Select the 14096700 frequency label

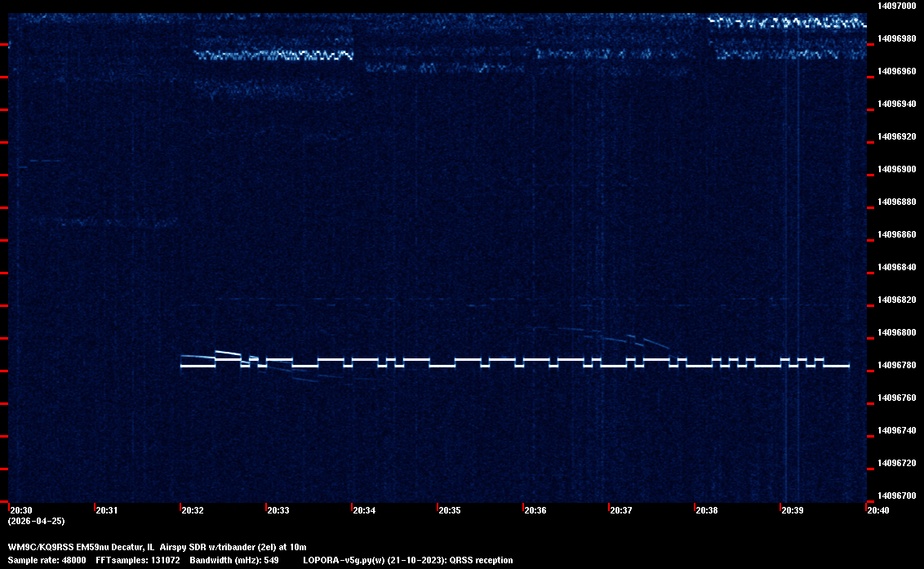click(895, 496)
